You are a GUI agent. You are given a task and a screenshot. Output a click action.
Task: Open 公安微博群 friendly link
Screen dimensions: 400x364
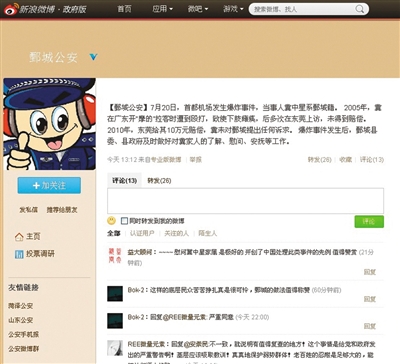coord(24,349)
